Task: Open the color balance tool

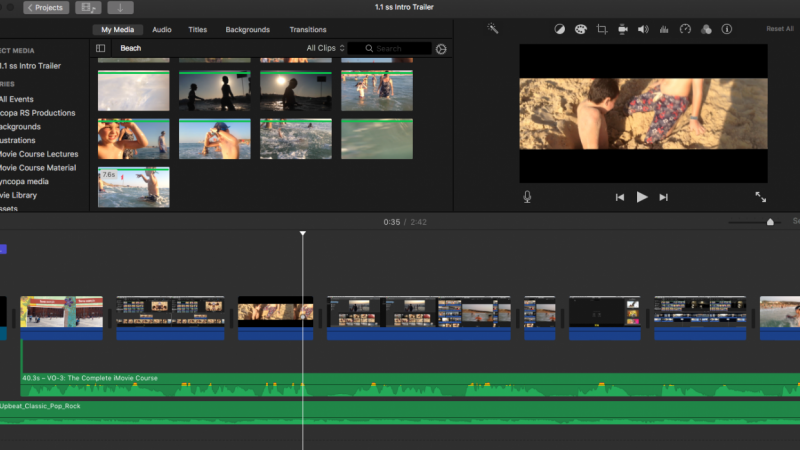Action: pos(560,29)
